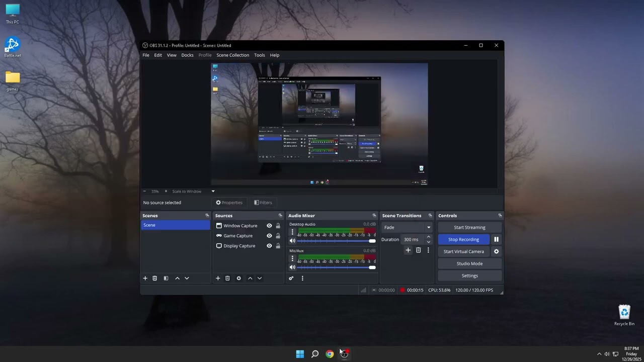
Task: Open the Edit menu
Action: point(158,55)
